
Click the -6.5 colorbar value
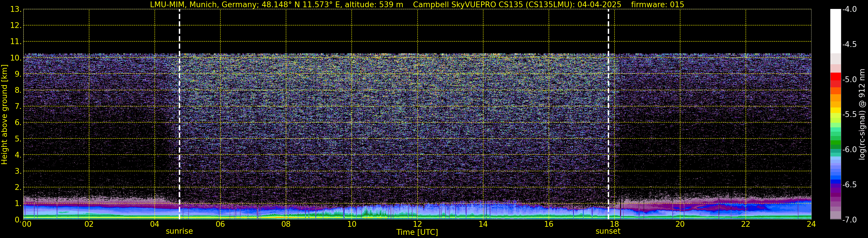click(850, 184)
